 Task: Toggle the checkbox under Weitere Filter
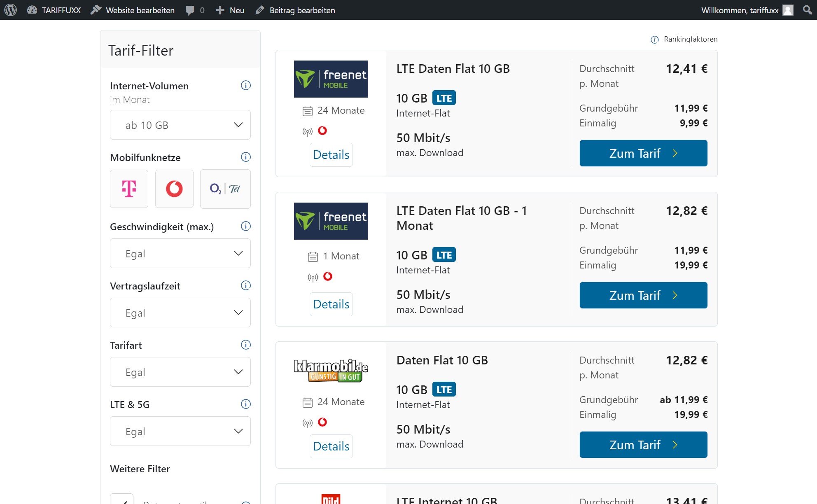(122, 499)
